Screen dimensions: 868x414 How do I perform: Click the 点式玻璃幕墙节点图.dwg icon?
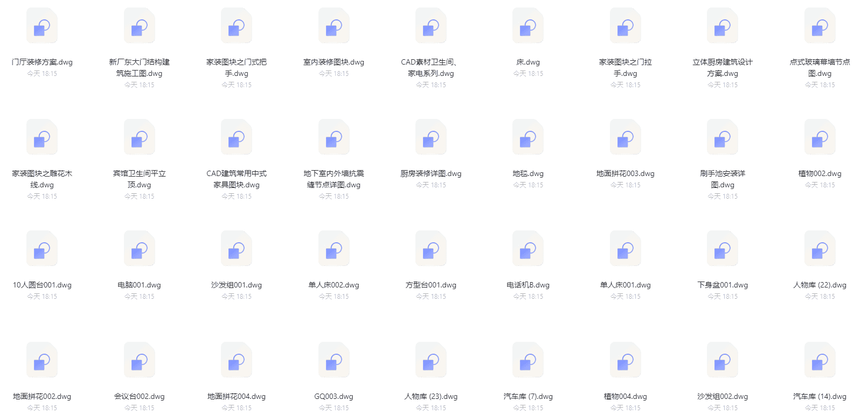(x=820, y=26)
